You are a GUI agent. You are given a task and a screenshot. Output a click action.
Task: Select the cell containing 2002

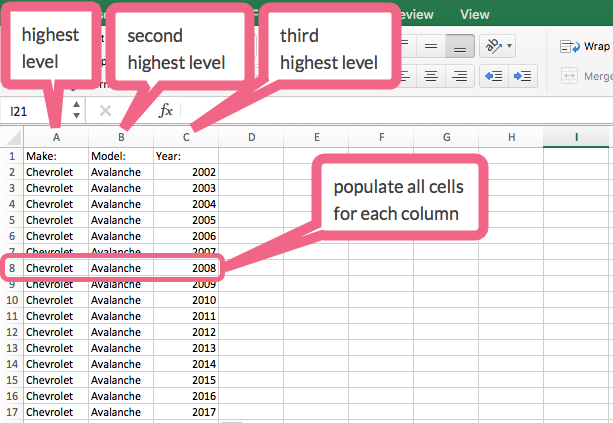click(x=186, y=172)
